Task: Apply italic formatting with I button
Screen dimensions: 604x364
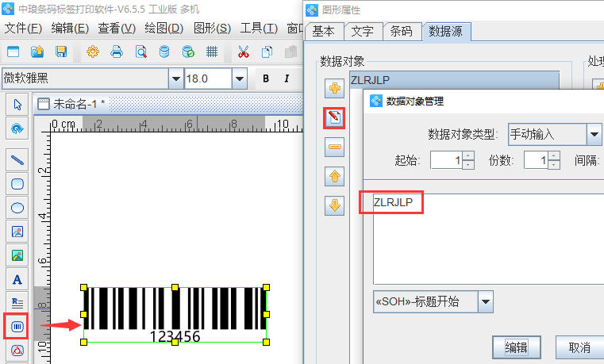Action: (x=287, y=79)
